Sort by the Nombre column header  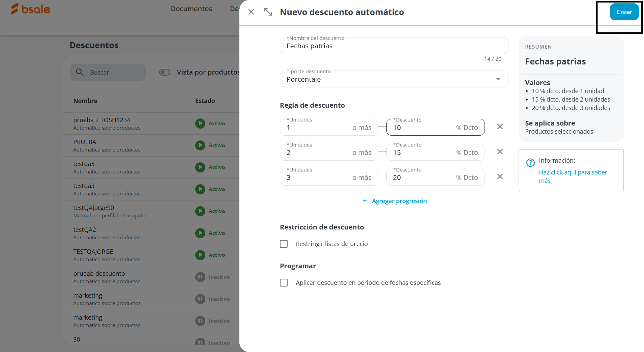(x=85, y=101)
